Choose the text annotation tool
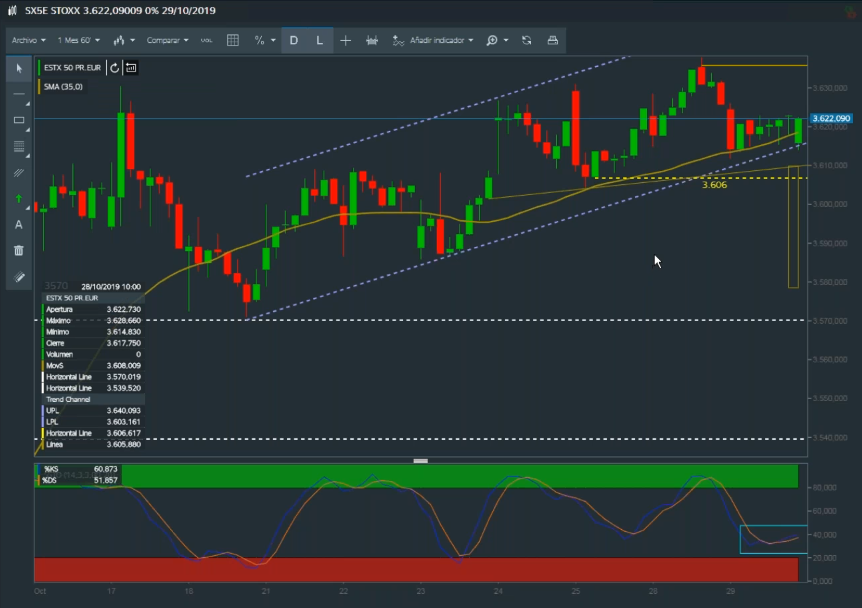The image size is (862, 608). [x=19, y=225]
